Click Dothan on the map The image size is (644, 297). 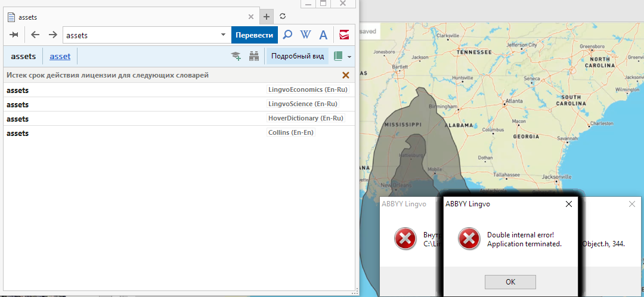485,157
